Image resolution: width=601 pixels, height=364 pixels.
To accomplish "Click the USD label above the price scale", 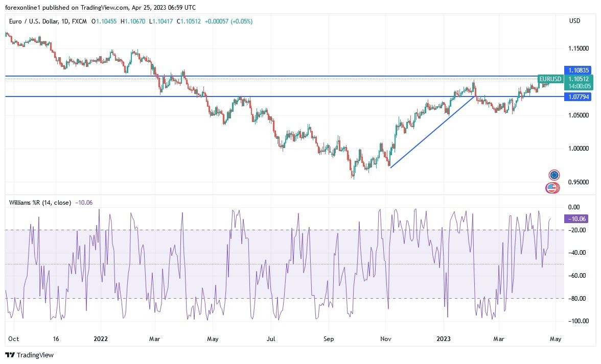I will pos(574,21).
